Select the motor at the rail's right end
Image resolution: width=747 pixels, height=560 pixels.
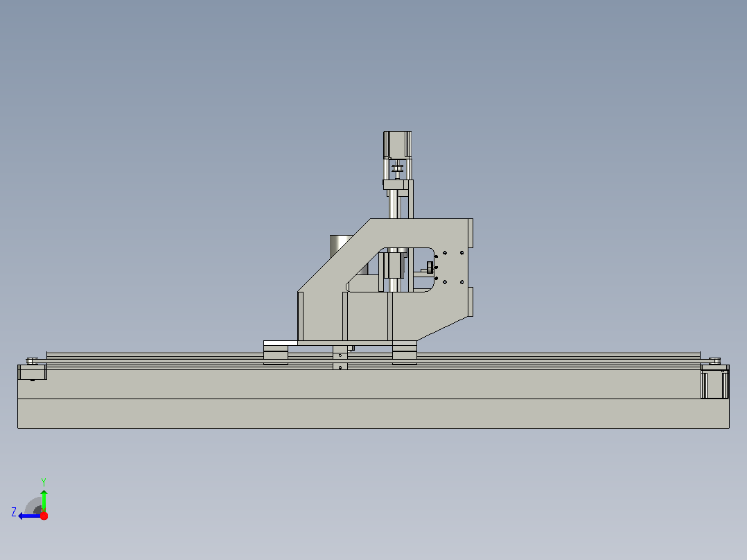click(x=714, y=384)
